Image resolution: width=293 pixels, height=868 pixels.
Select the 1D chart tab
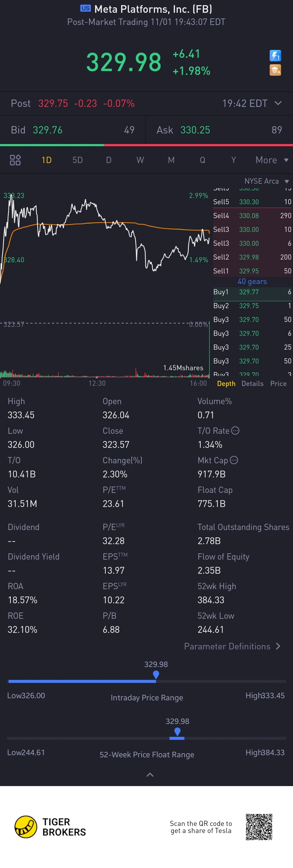click(47, 160)
